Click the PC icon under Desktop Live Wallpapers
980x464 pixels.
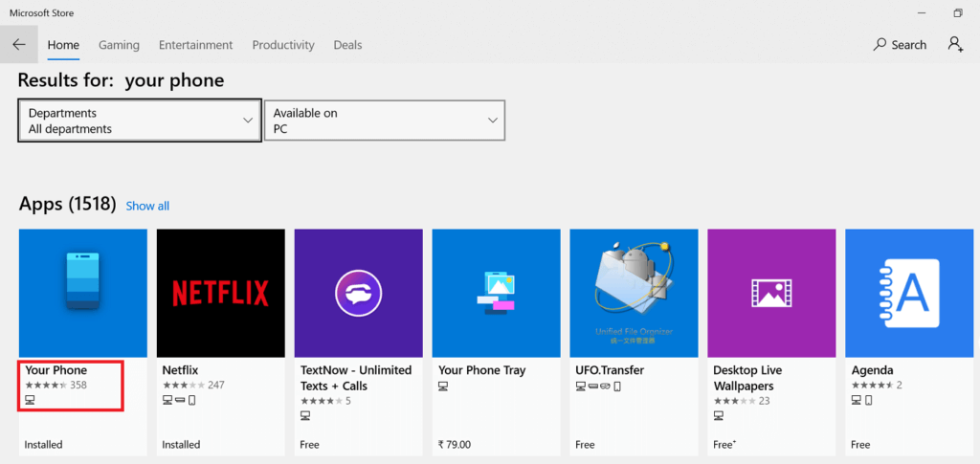718,415
